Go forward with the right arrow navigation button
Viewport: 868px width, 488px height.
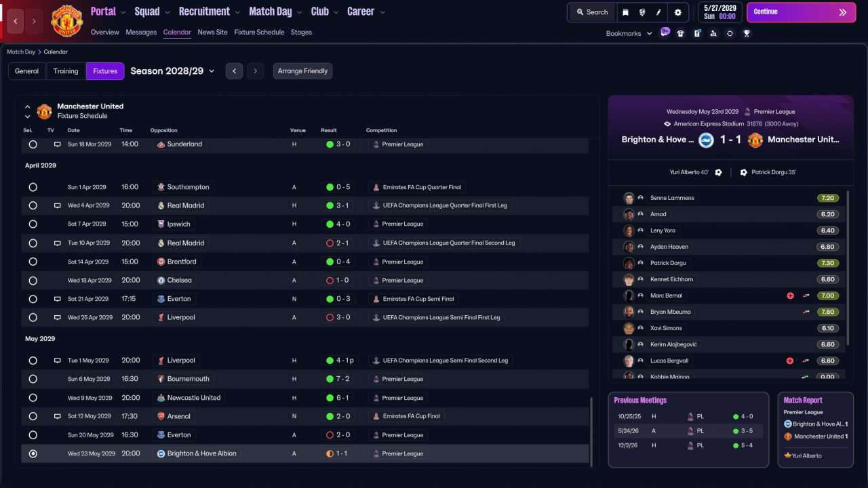(35, 21)
